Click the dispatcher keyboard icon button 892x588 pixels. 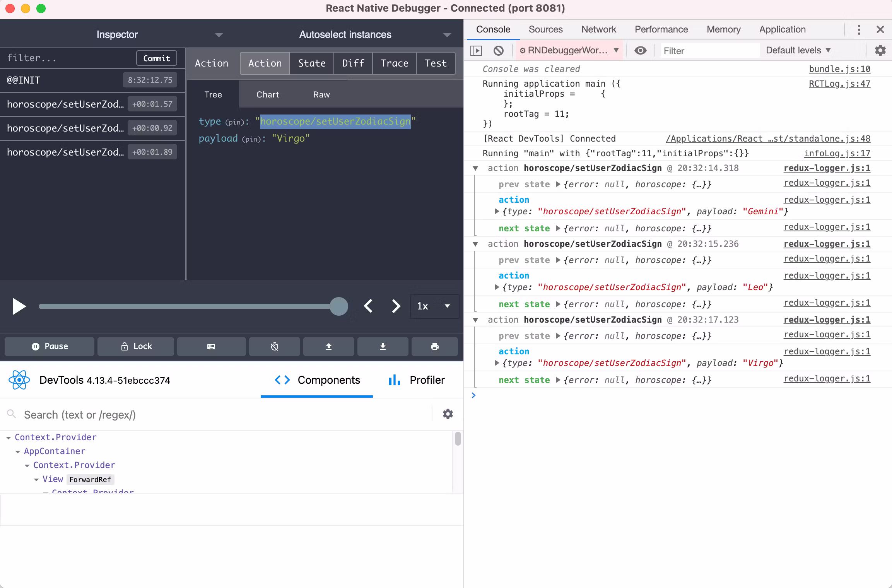(x=211, y=346)
